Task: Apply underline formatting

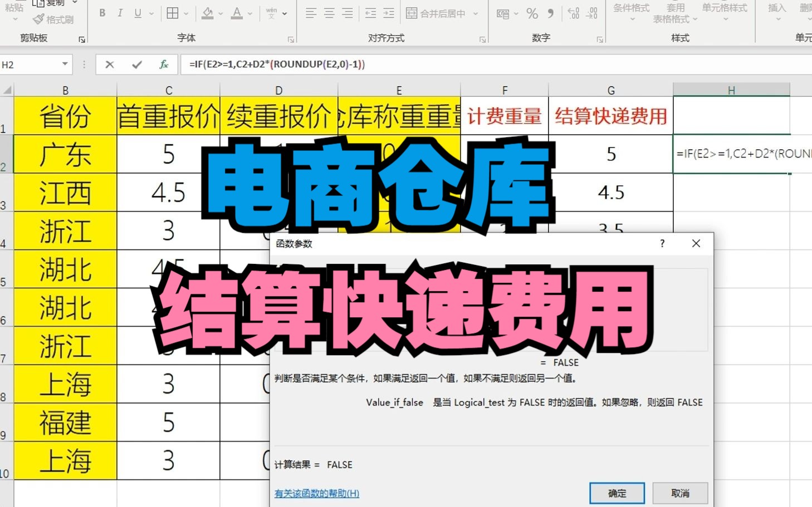Action: 138,13
